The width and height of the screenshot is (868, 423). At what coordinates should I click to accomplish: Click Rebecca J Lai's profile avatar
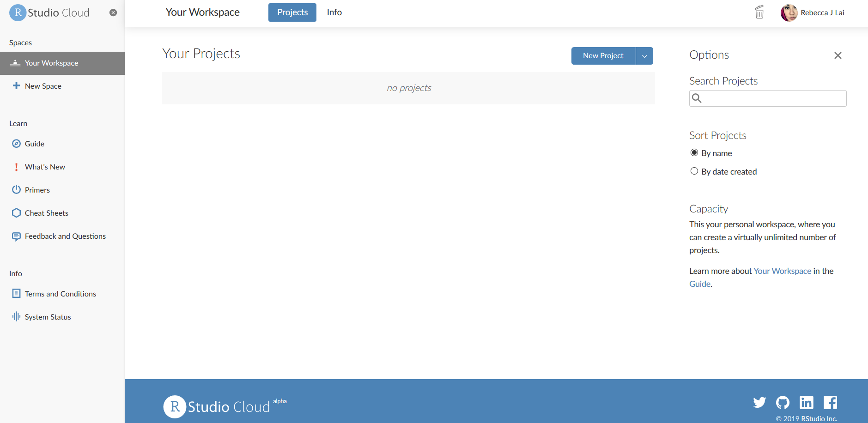coord(789,12)
